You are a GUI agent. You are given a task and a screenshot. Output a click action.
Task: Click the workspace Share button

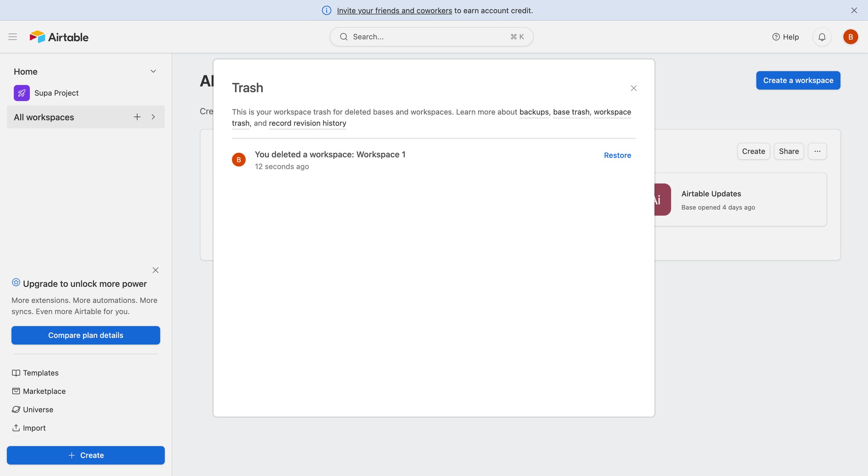coord(789,151)
